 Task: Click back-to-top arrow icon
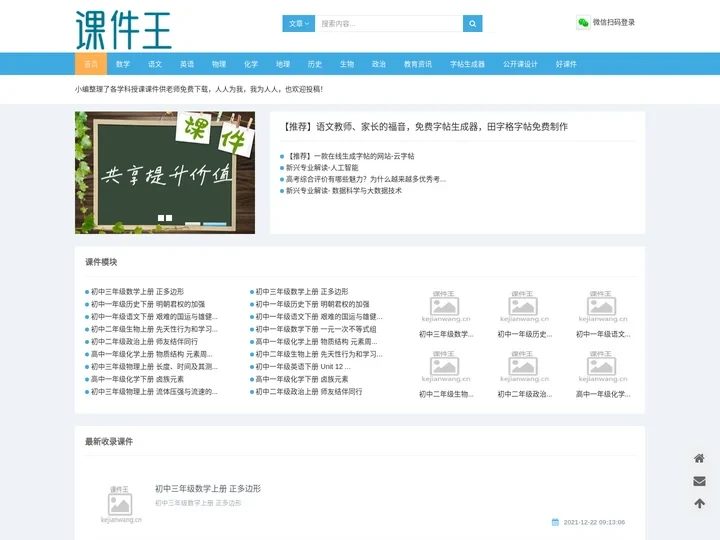pos(699,504)
